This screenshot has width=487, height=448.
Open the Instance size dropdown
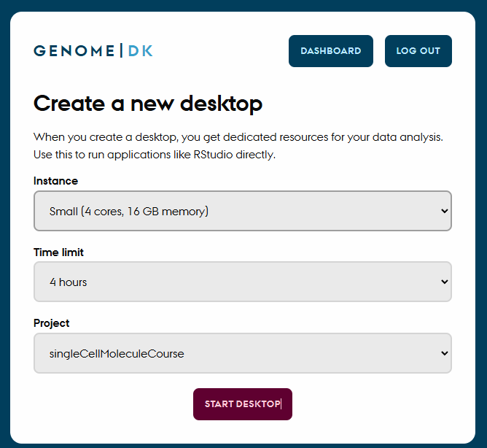(x=242, y=211)
